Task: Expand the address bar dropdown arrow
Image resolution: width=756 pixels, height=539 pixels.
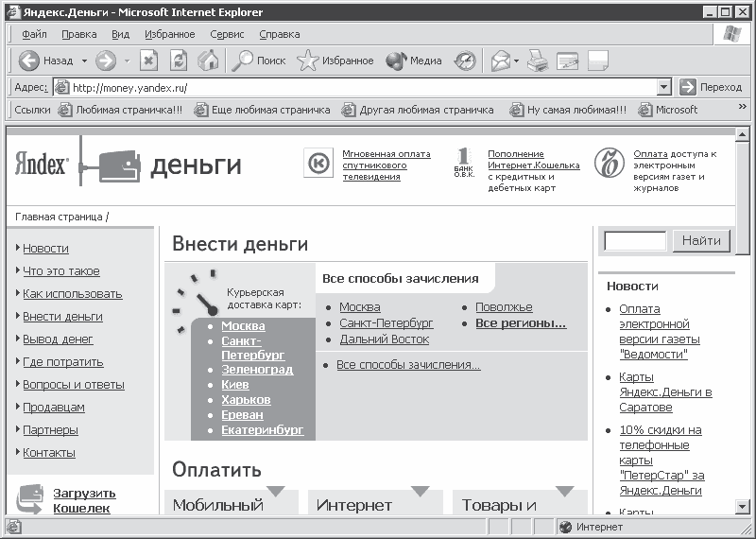Action: (664, 87)
